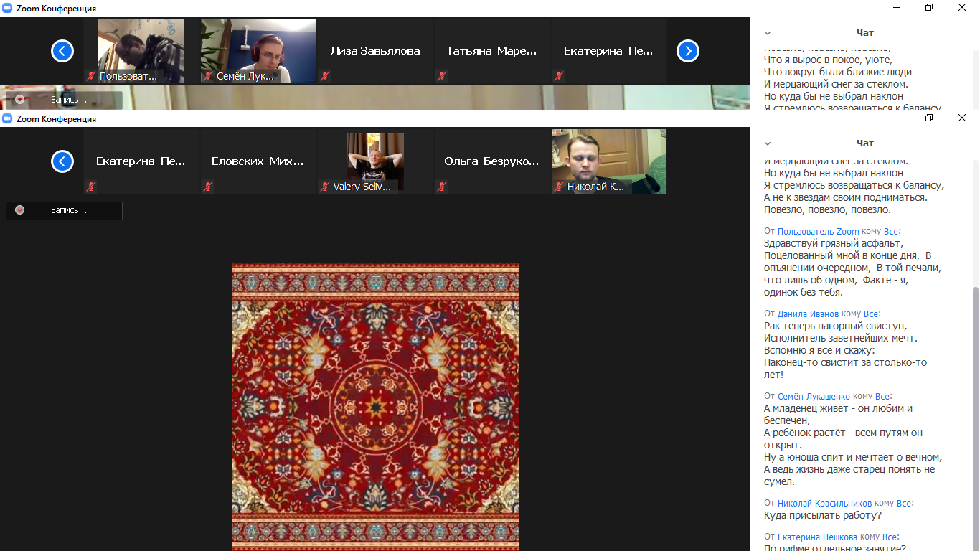Click muted mic icon on Пользоват... tile
Image resolution: width=980 pixels, height=551 pixels.
91,76
